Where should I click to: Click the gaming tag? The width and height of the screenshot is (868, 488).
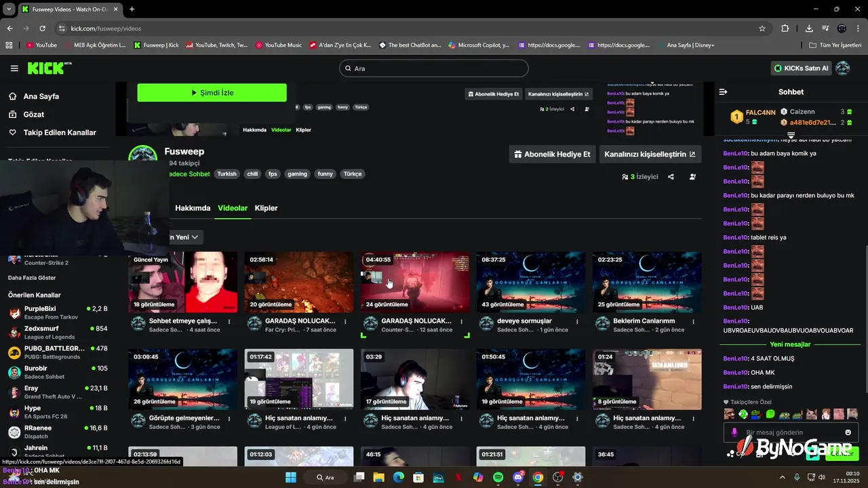[297, 174]
